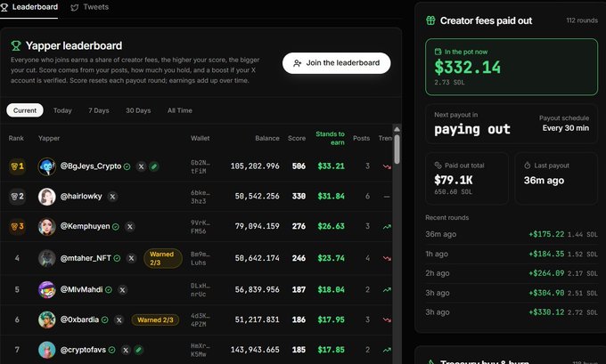
Task: Click the Creator fees gift icon
Action: click(430, 20)
